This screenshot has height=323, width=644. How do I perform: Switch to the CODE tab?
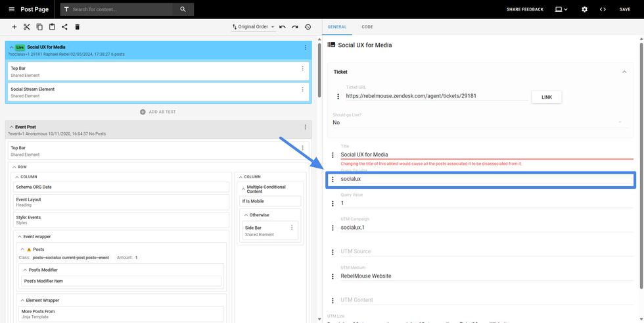click(x=367, y=27)
